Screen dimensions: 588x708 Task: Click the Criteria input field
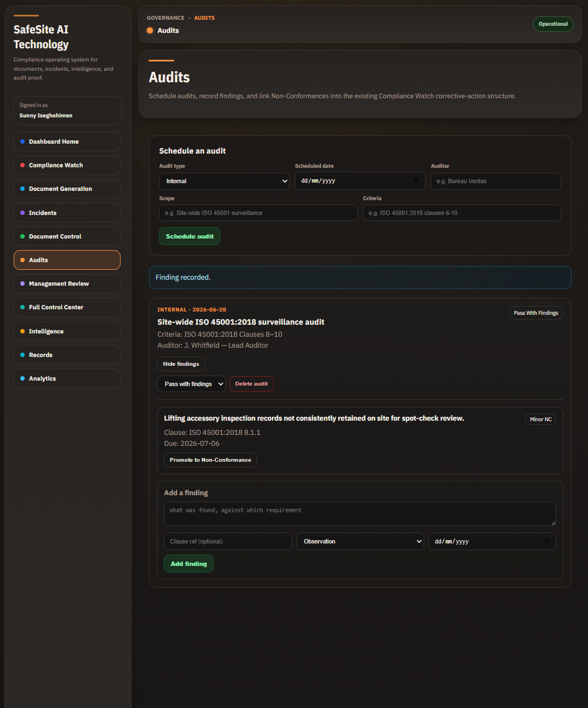(462, 213)
